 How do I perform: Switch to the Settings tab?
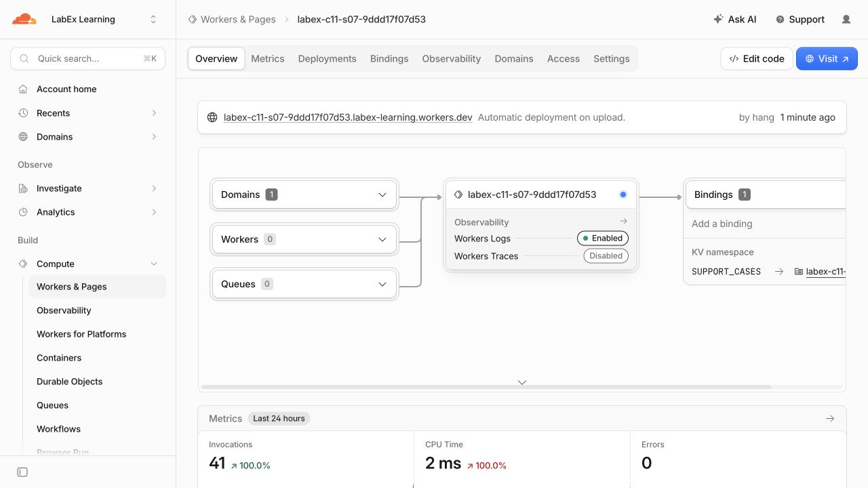[x=612, y=59]
